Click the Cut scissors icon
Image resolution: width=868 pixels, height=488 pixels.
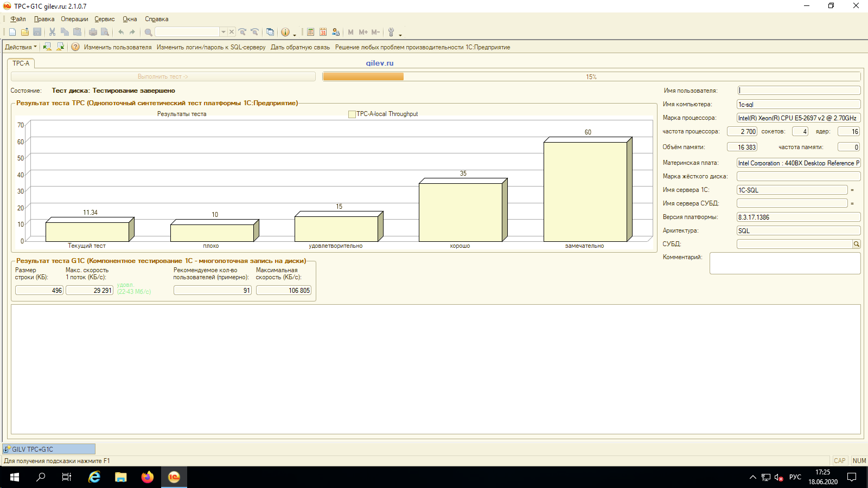(x=52, y=32)
